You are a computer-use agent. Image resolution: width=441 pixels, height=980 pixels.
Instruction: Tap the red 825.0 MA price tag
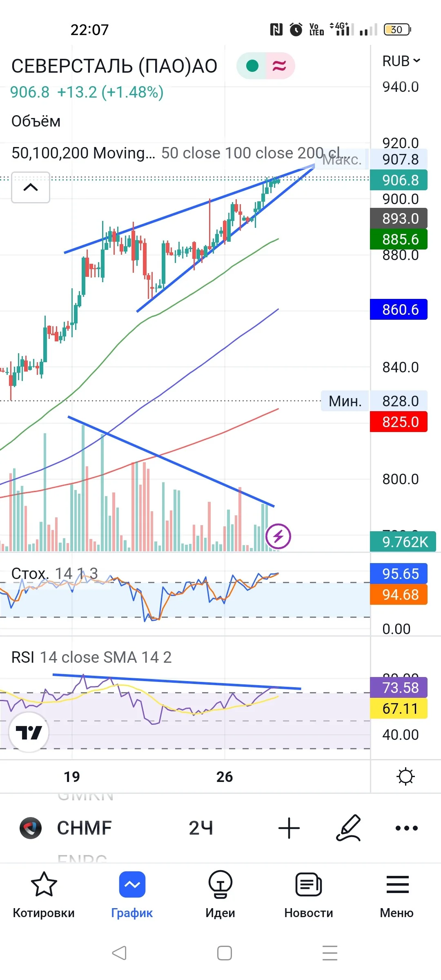399,422
